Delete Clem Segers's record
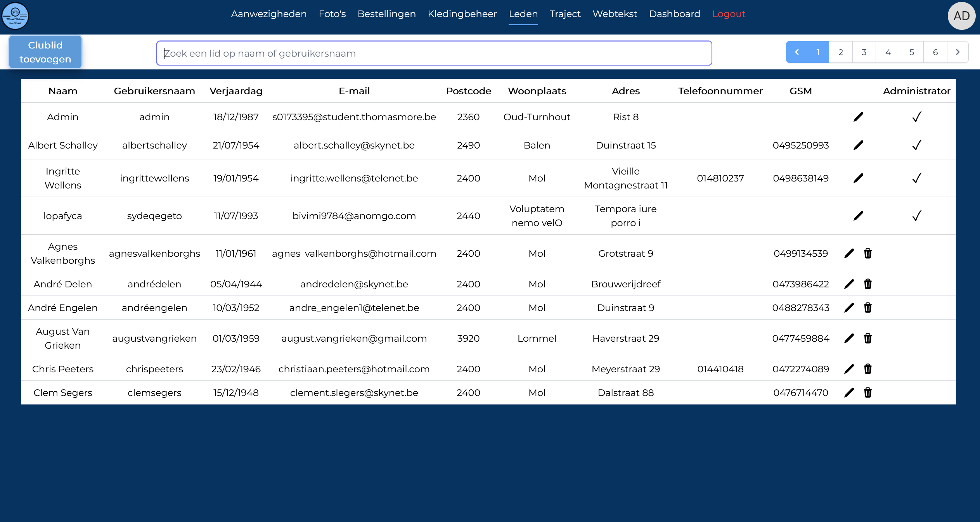 (867, 392)
